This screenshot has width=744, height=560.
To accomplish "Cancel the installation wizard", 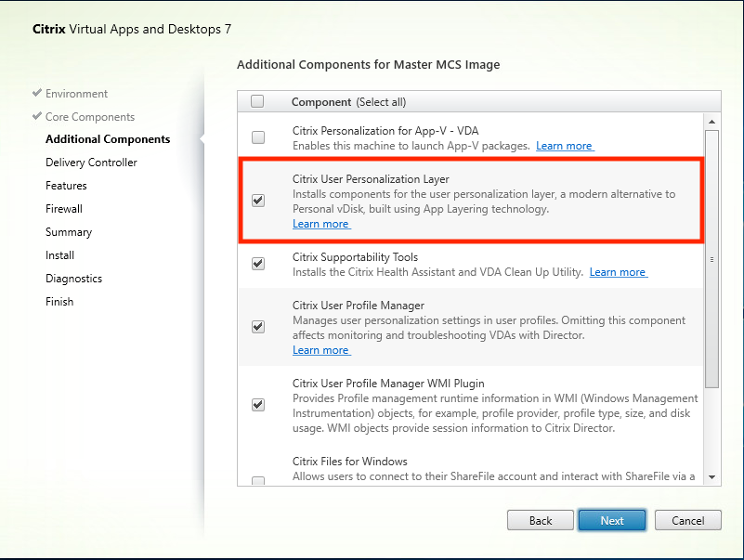I will click(x=687, y=520).
